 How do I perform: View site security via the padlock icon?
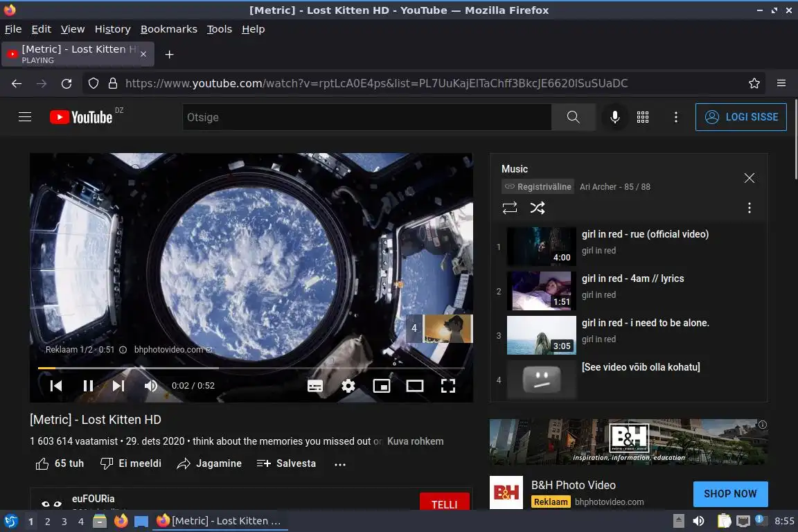point(113,84)
